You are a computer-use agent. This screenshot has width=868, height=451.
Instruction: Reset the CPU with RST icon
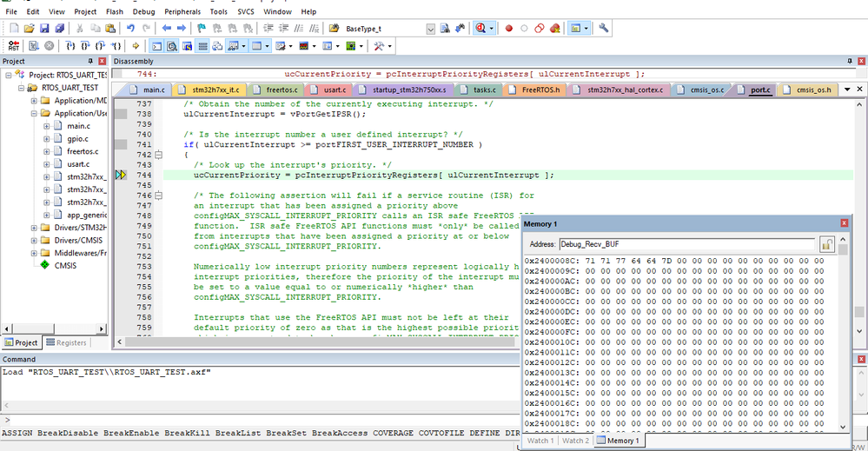(14, 46)
